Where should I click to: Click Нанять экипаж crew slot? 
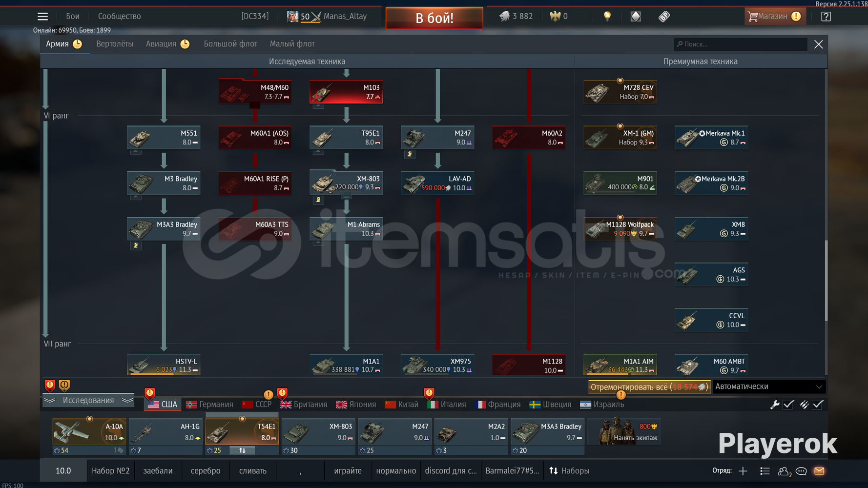point(624,432)
